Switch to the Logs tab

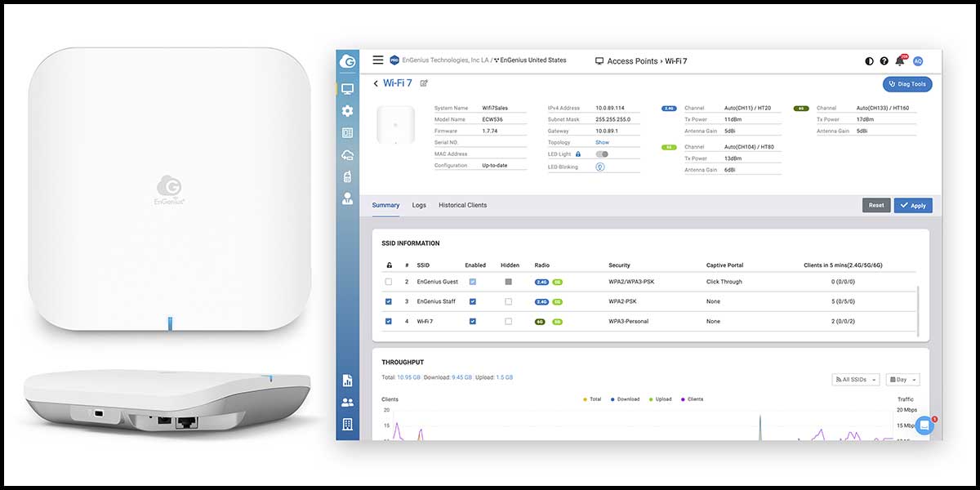tap(419, 205)
